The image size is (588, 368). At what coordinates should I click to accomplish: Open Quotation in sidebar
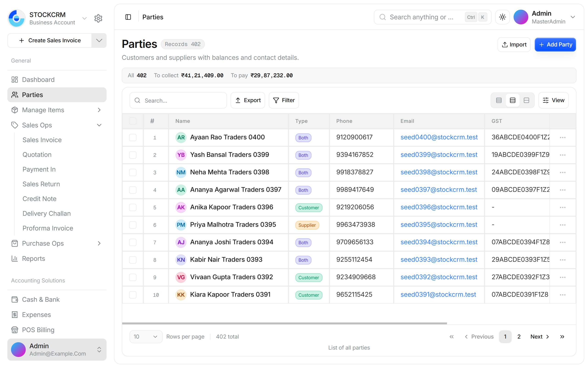click(37, 155)
